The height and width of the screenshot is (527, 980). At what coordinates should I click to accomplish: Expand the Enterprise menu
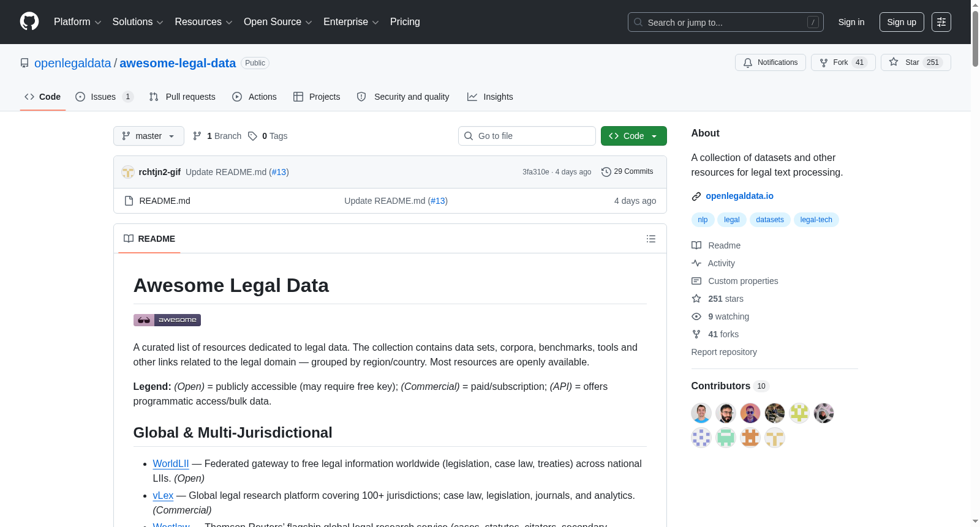pos(351,22)
